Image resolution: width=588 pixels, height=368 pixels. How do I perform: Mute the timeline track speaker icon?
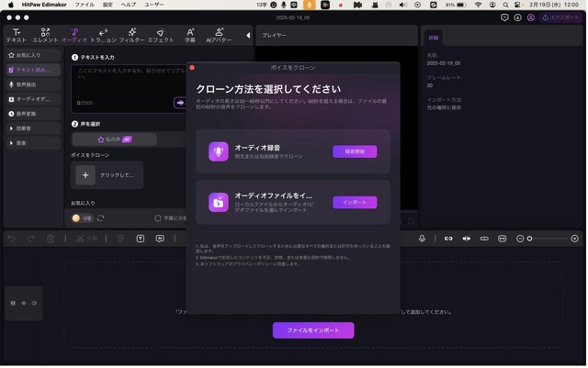coord(34,303)
